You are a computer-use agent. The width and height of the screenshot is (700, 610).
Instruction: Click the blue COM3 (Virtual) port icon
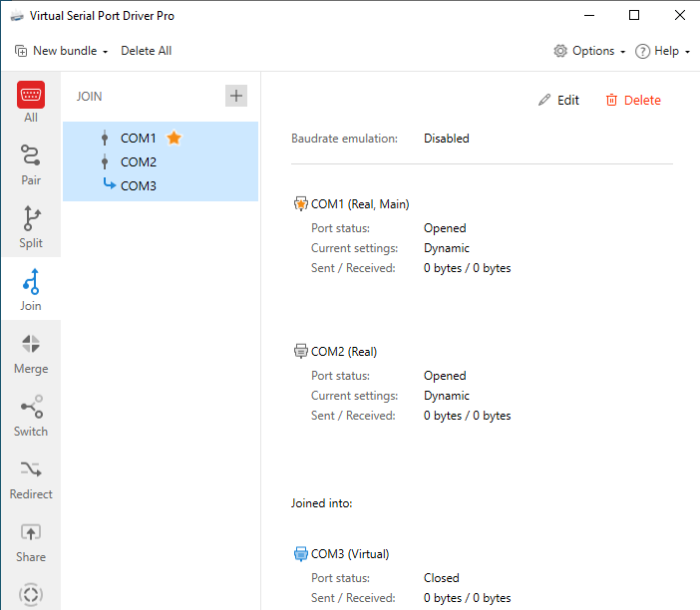pyautogui.click(x=300, y=554)
